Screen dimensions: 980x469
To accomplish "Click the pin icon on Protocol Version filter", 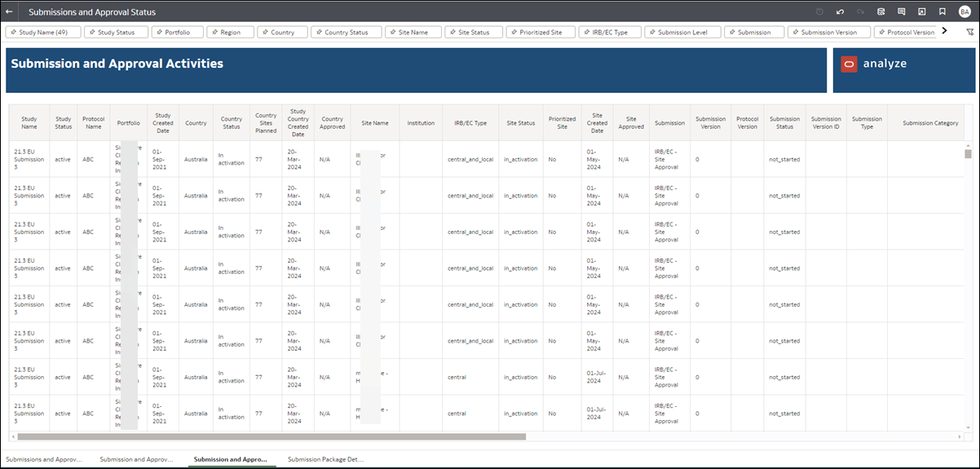I will tap(881, 33).
